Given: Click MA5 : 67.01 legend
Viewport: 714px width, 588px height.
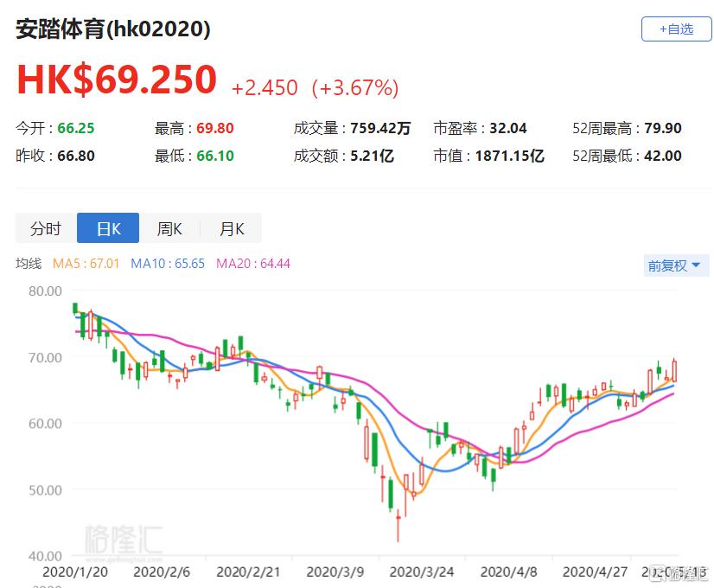Looking at the screenshot, I should coord(86,264).
